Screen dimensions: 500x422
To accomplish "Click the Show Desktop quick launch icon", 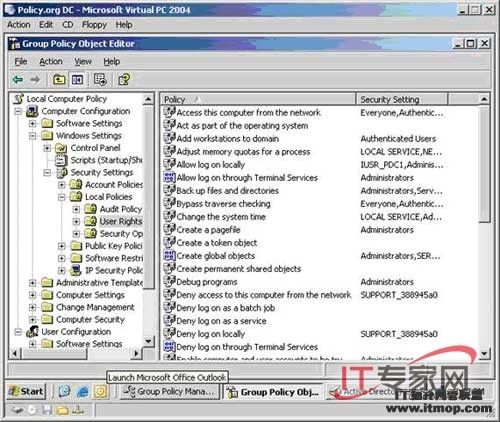I will pyautogui.click(x=65, y=391).
